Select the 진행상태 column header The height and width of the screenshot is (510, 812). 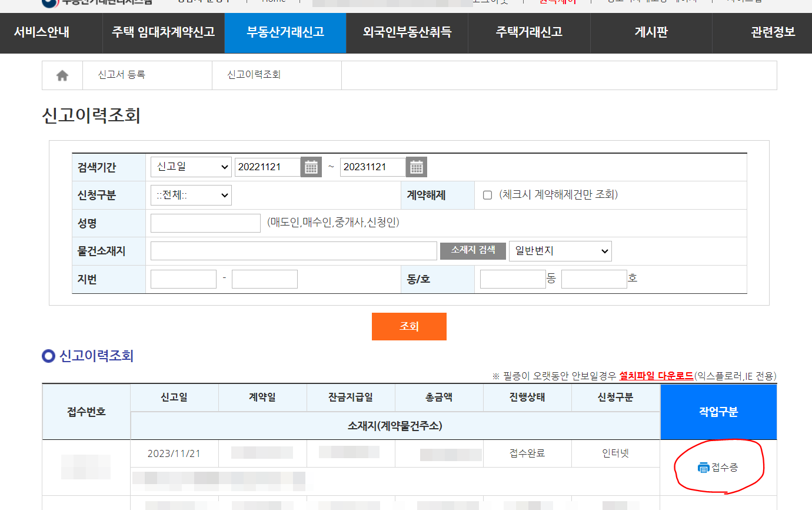pyautogui.click(x=527, y=398)
